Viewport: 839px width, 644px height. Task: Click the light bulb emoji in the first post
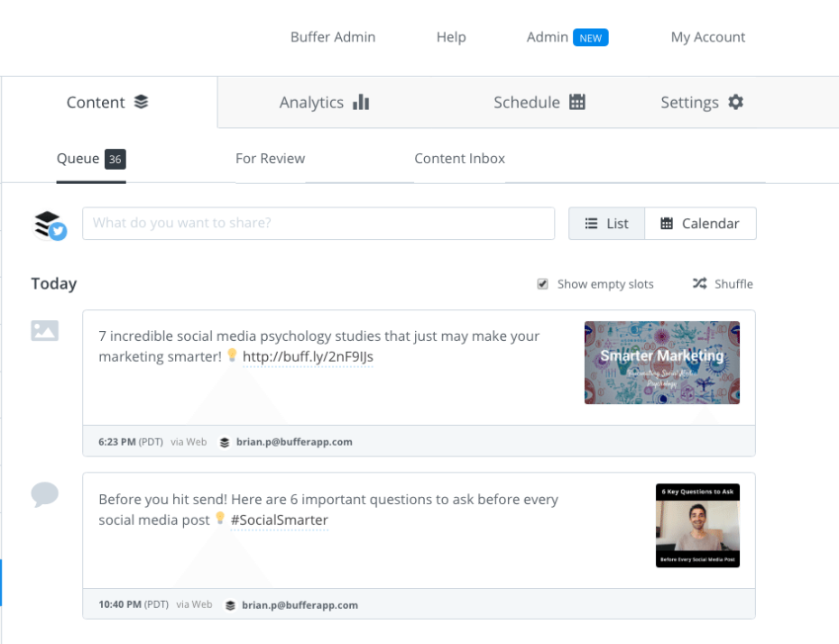click(232, 355)
